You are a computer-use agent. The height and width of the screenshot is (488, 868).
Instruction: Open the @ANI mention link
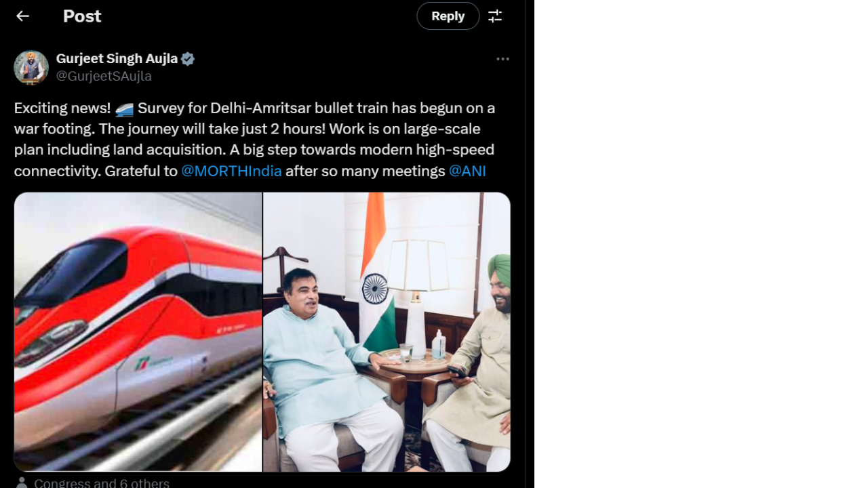[x=467, y=171]
